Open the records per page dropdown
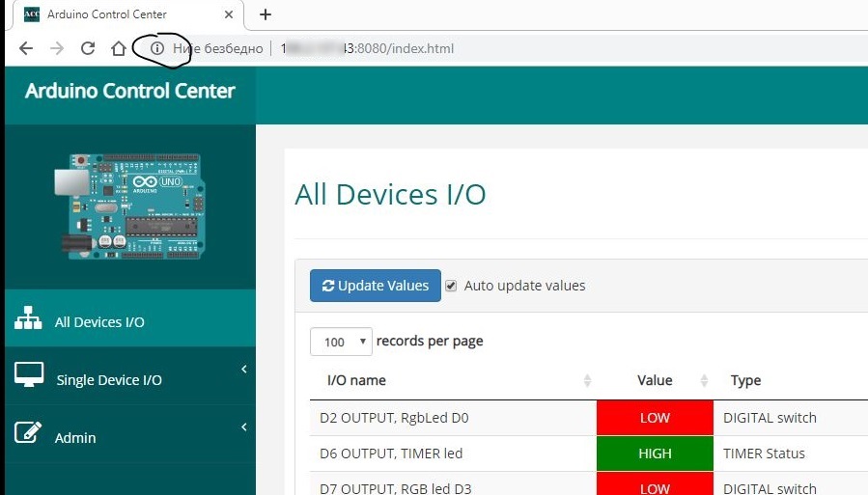868x495 pixels. [341, 342]
